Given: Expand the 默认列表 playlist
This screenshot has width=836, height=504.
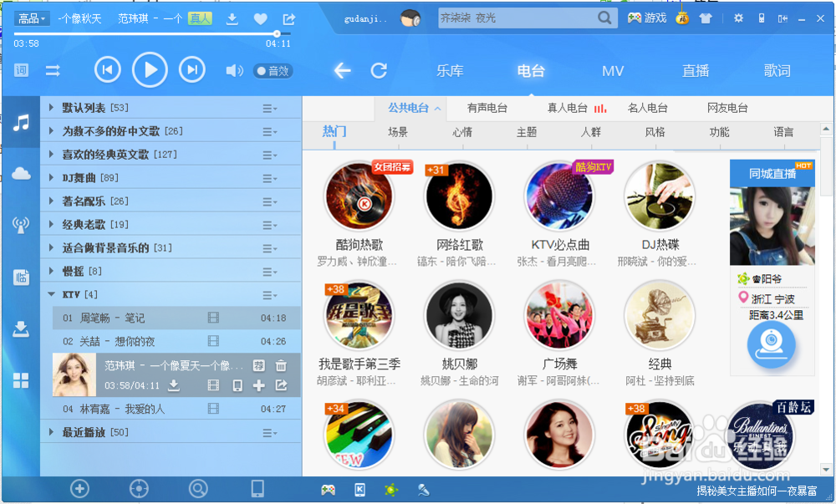Looking at the screenshot, I should point(51,108).
